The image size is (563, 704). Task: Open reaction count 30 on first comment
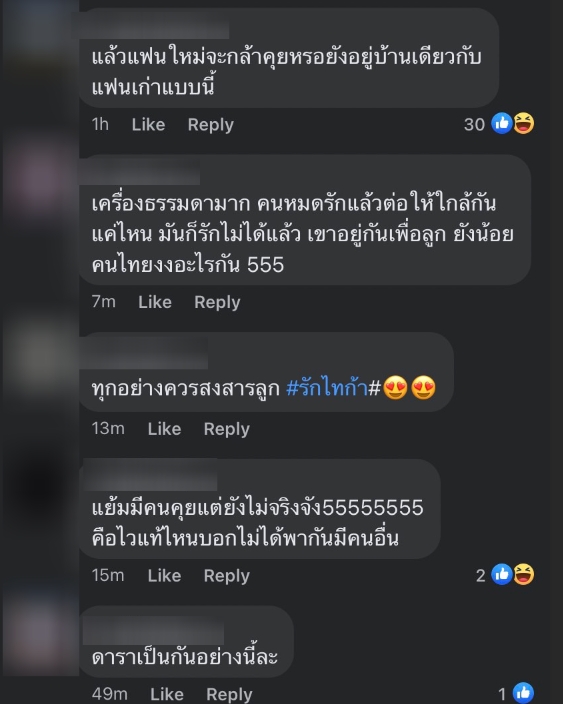474,124
